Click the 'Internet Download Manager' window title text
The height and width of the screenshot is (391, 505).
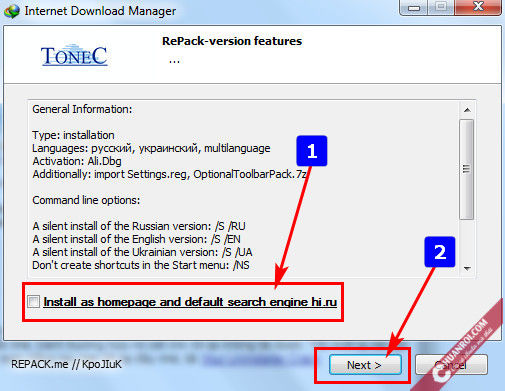click(x=100, y=11)
